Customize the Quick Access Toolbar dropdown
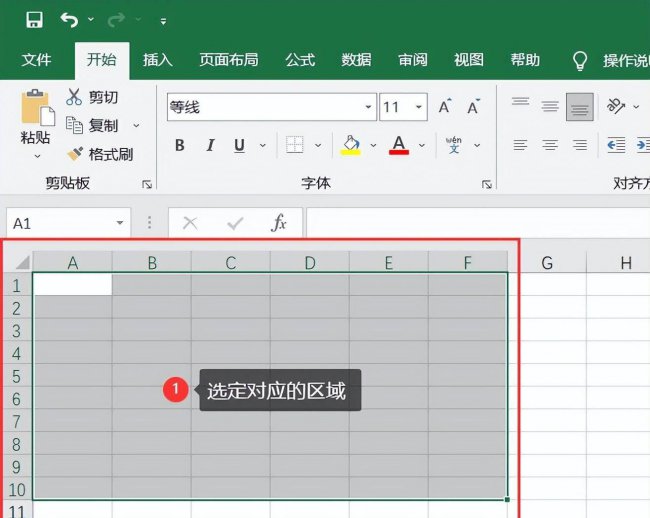 (x=163, y=21)
